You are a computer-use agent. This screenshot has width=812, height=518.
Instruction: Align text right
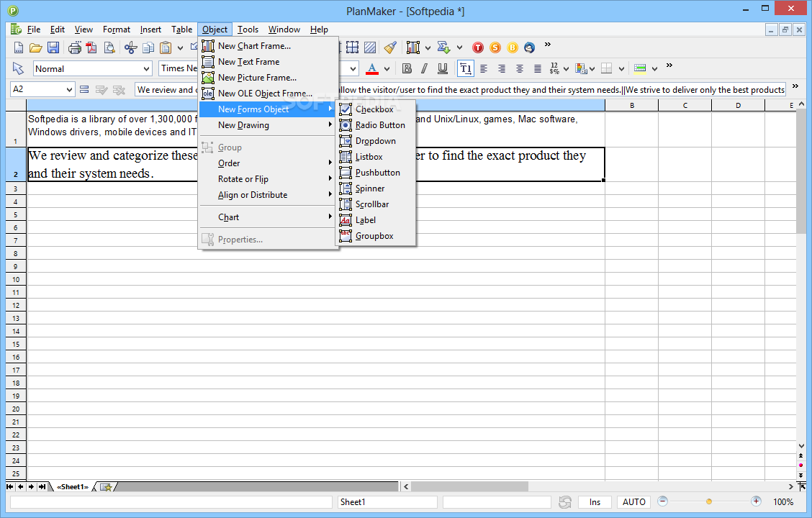click(501, 68)
